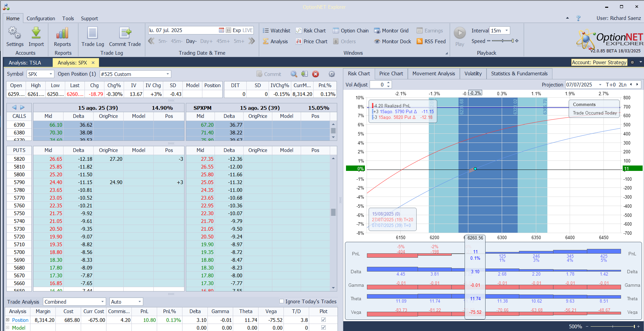Open the Price Chart window from ribbon
The width and height of the screenshot is (644, 331).
point(312,42)
